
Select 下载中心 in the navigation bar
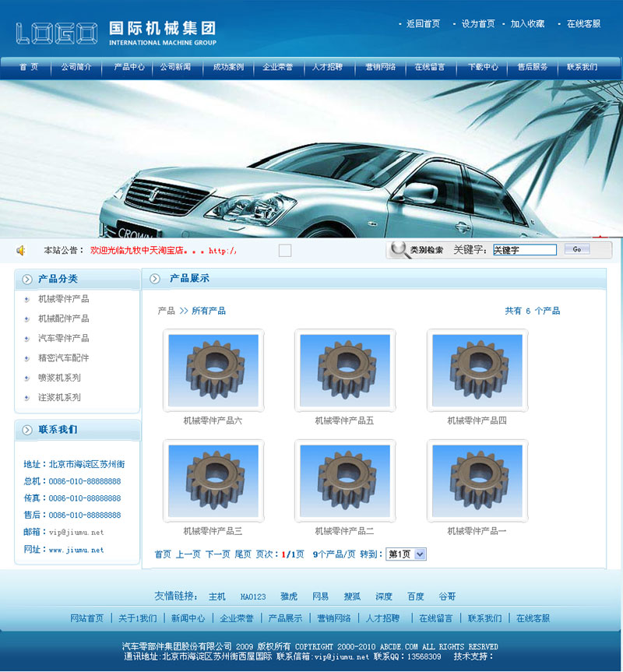(483, 67)
